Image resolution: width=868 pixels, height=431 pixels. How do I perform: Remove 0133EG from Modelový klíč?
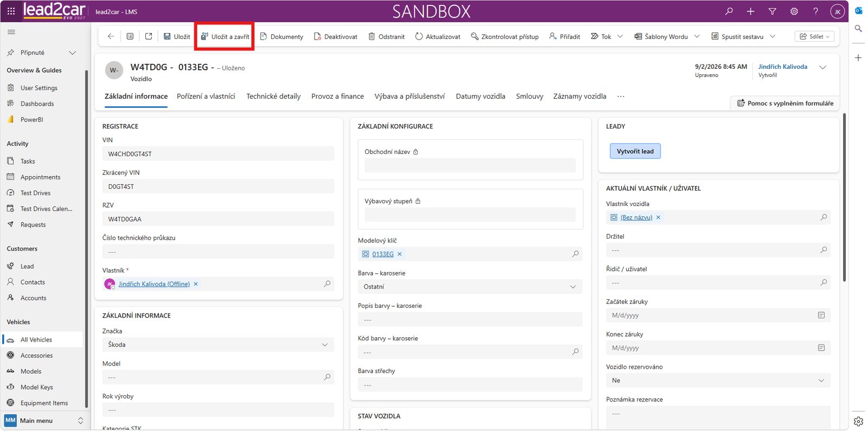[x=400, y=254]
